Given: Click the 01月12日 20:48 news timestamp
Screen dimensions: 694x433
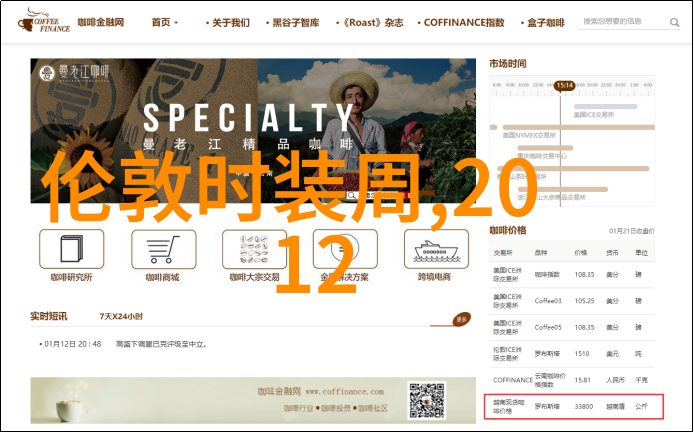Looking at the screenshot, I should [x=73, y=344].
